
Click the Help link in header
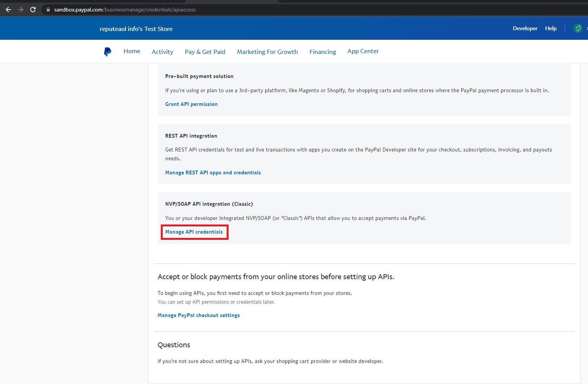(x=551, y=28)
